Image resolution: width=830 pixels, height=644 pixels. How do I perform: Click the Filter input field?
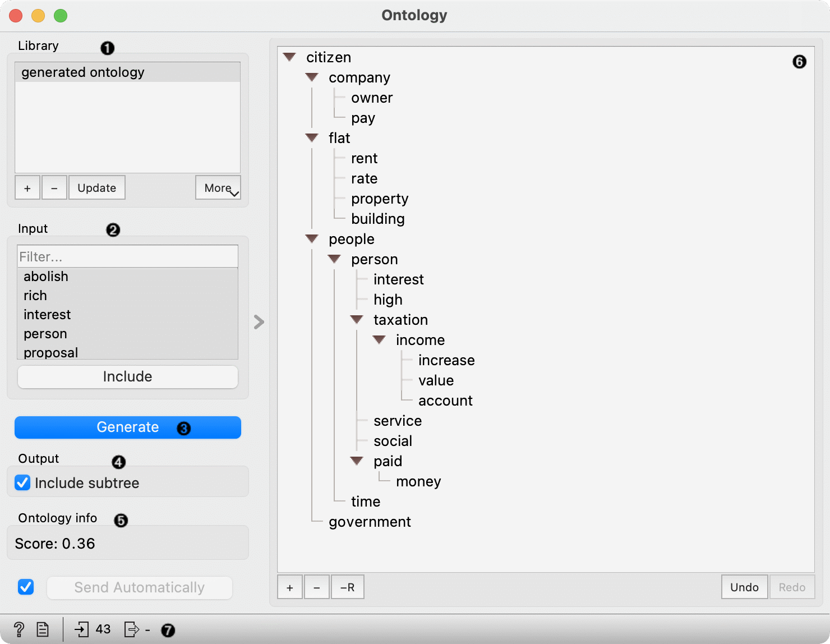[x=127, y=256]
